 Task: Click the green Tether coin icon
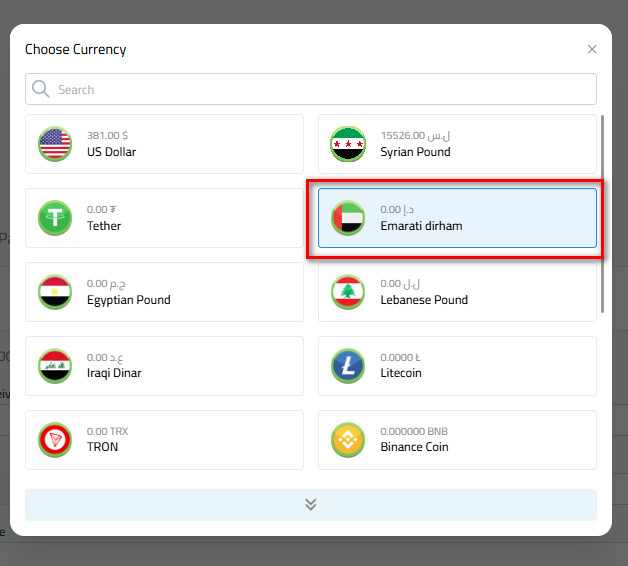(55, 218)
